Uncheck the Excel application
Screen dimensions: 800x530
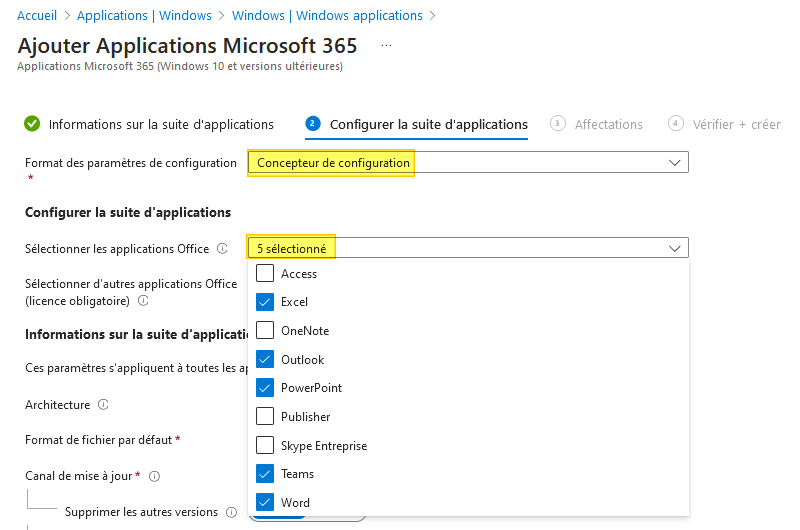point(265,301)
